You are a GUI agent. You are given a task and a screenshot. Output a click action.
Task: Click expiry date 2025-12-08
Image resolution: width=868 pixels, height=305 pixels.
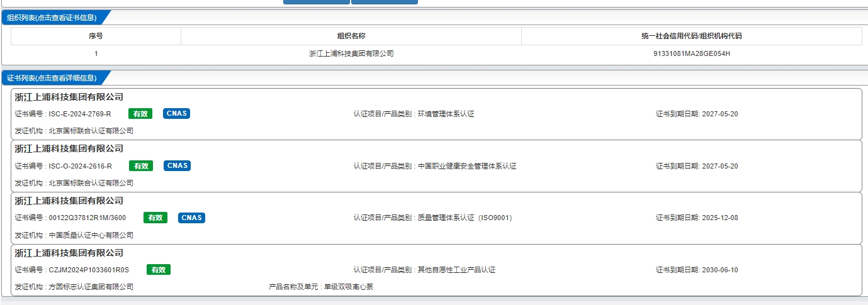pyautogui.click(x=719, y=218)
